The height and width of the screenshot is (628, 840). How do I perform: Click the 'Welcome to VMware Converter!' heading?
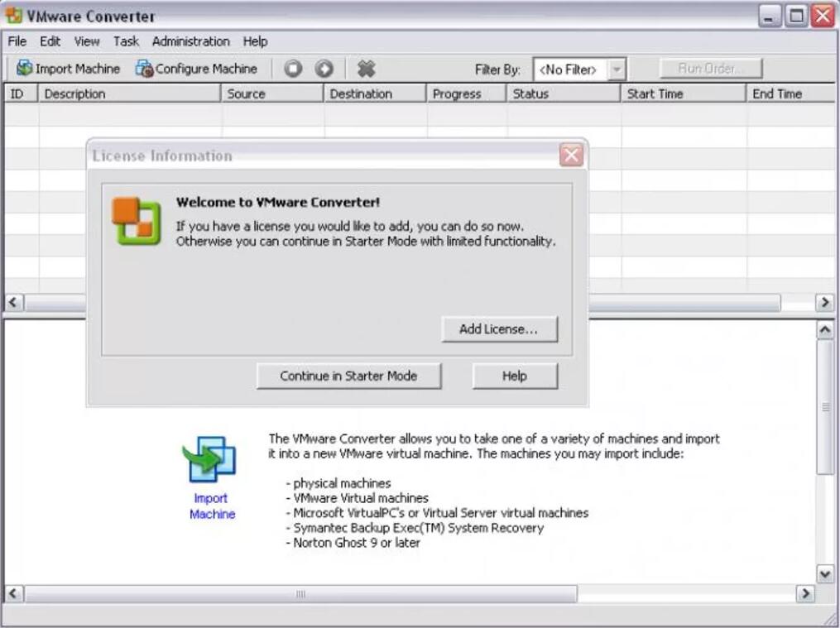[x=278, y=203]
